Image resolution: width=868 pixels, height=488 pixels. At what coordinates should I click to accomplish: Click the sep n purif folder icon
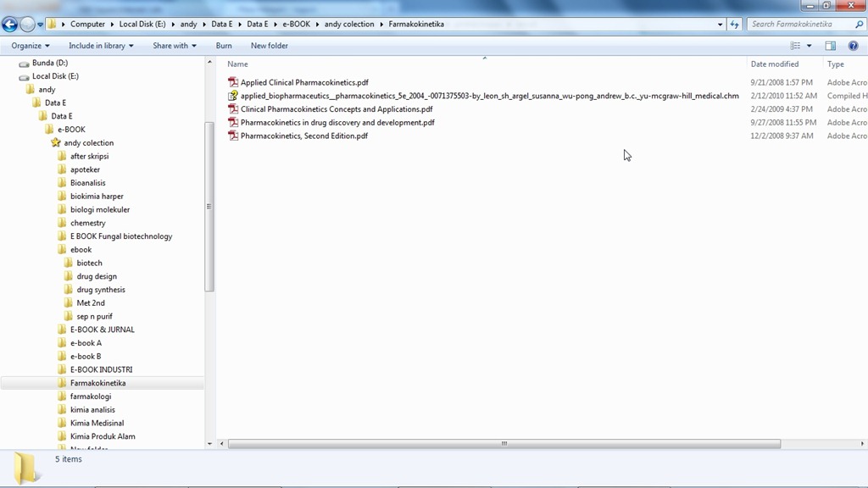(68, 316)
